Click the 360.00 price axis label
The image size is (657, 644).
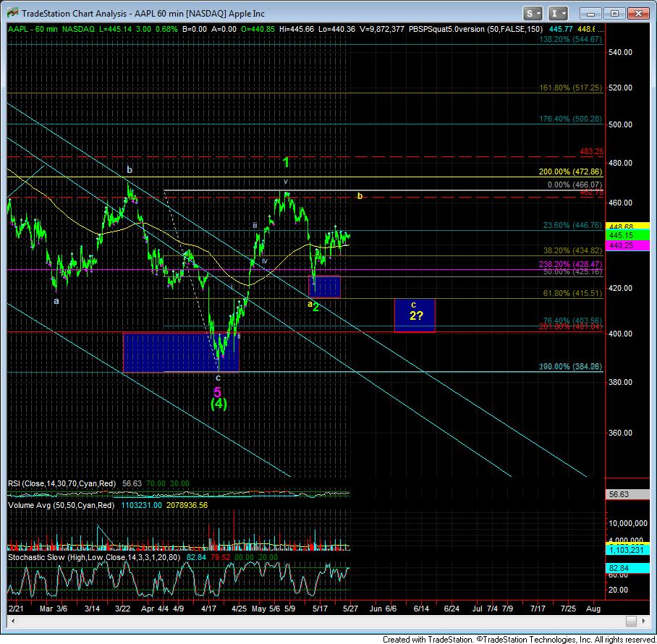(x=620, y=433)
